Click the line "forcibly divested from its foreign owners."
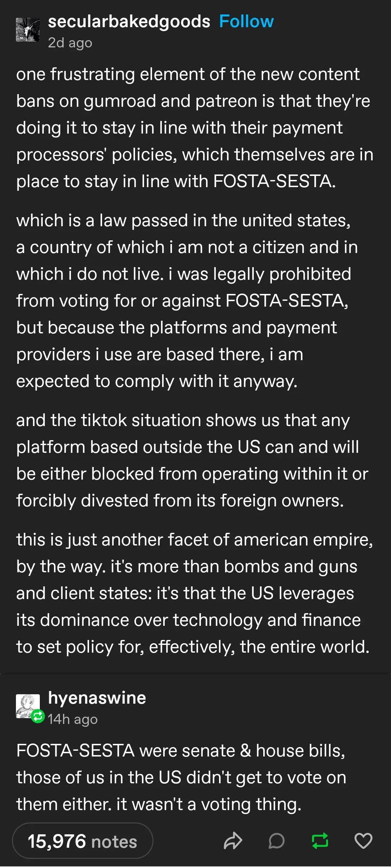Image resolution: width=391 pixels, height=868 pixels. pos(180,501)
